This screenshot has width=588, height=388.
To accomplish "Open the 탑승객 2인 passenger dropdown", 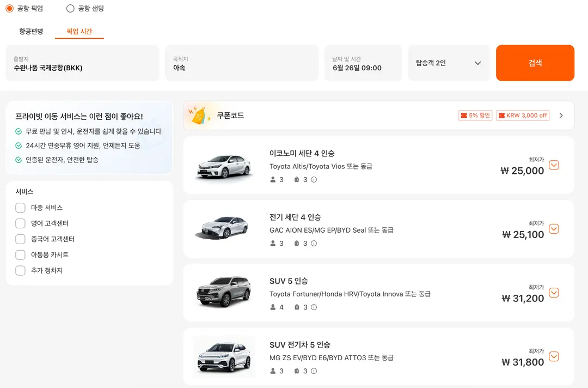I will point(449,63).
